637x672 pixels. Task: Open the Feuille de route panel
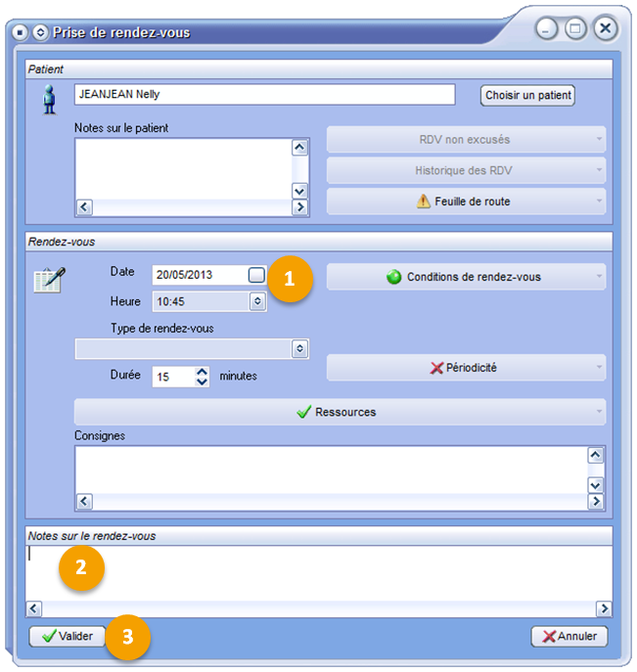466,202
